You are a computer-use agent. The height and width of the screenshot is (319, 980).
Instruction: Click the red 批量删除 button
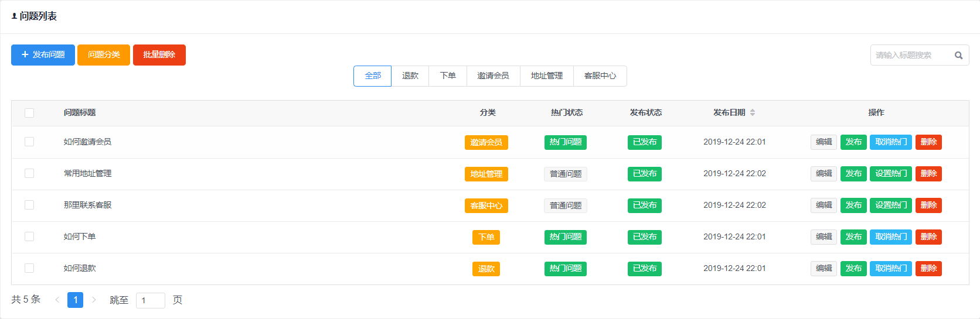(159, 55)
